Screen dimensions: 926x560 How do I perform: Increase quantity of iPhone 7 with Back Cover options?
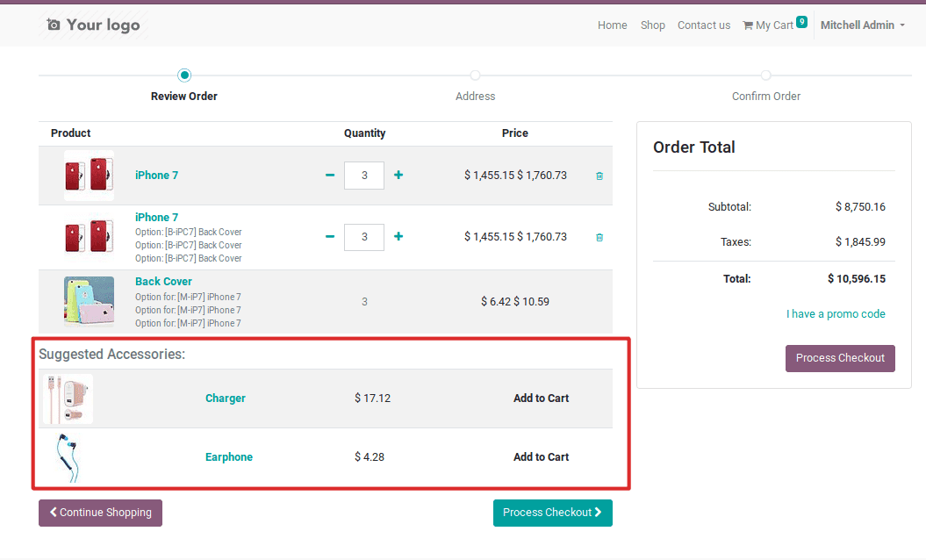click(x=398, y=236)
